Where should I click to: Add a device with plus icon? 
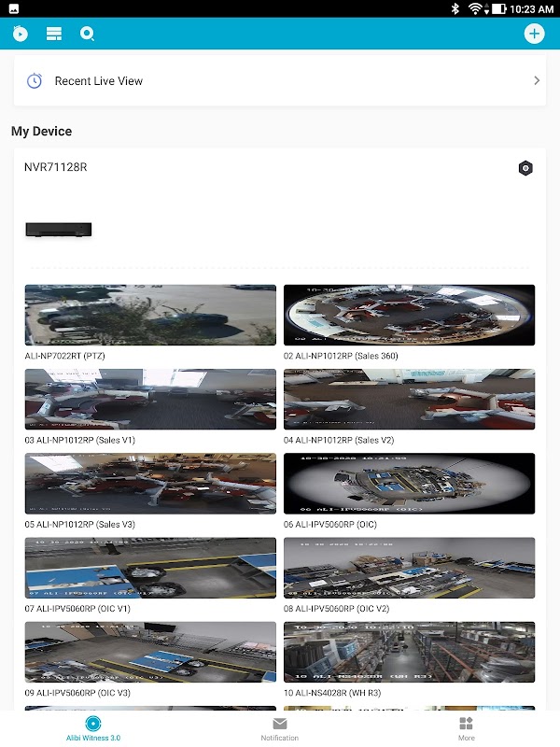(534, 34)
